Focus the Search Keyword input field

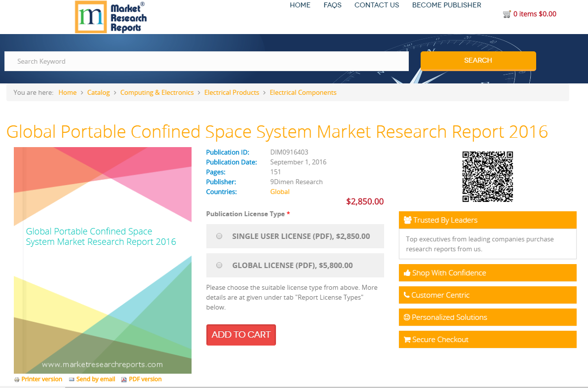coord(207,61)
